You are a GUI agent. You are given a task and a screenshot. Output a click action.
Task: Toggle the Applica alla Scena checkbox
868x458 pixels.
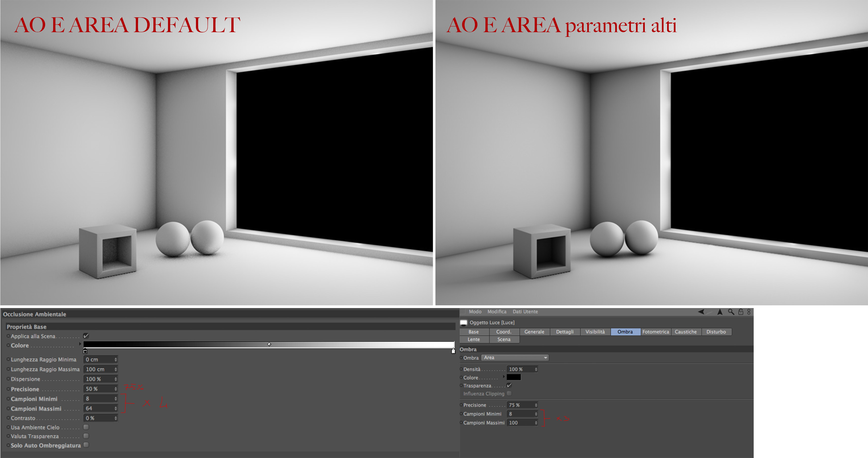86,336
